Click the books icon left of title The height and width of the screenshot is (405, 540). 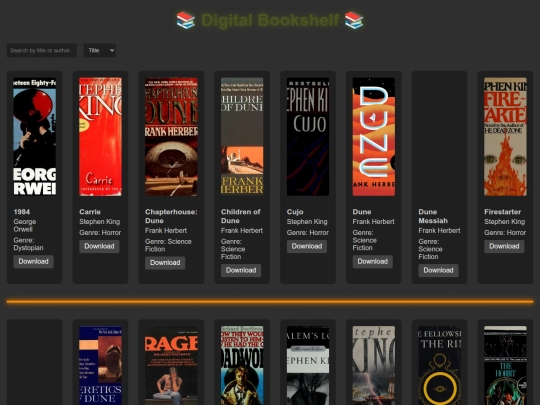(186, 20)
